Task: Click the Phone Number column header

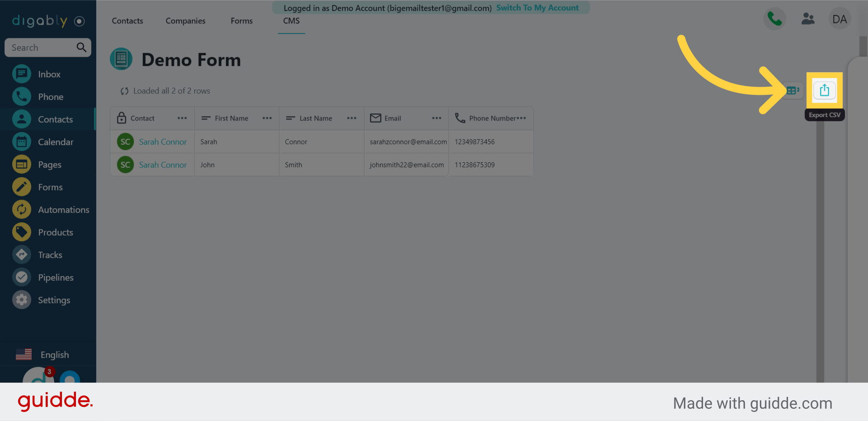Action: tap(491, 118)
